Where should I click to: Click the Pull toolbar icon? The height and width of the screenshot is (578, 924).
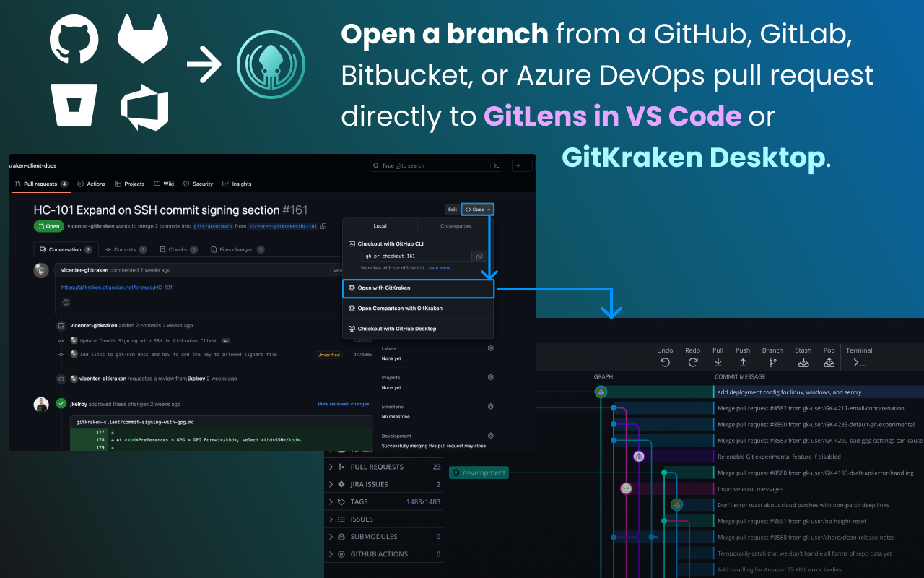coord(718,363)
